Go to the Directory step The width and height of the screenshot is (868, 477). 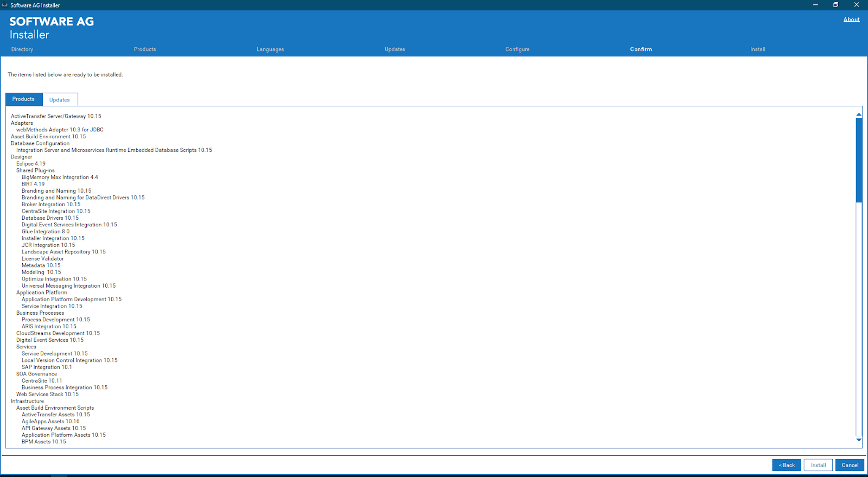[x=22, y=49]
